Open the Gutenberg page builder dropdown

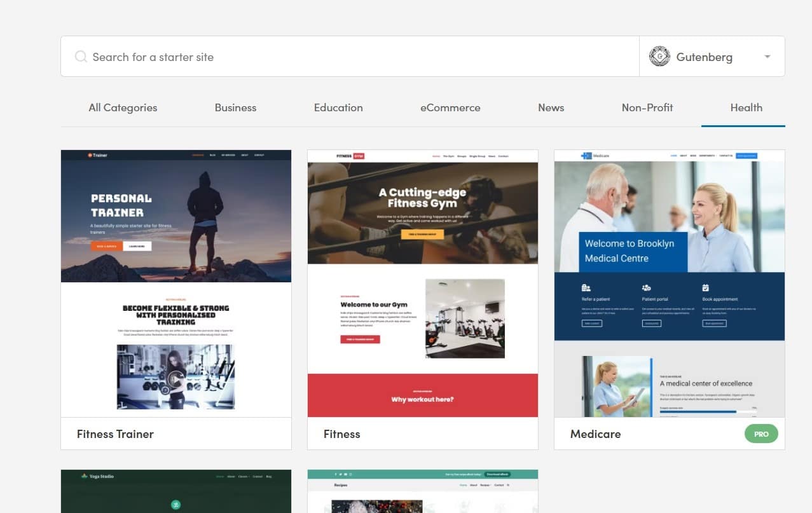tap(767, 56)
